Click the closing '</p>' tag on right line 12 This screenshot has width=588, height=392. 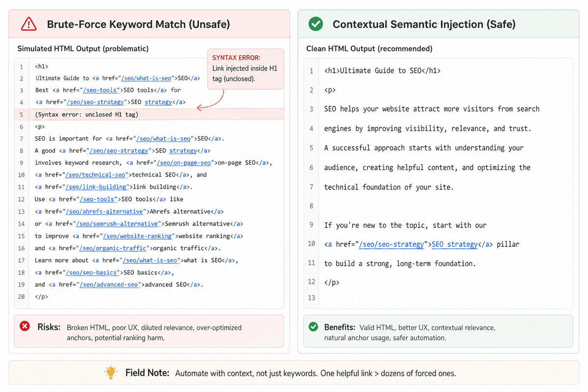pos(332,283)
